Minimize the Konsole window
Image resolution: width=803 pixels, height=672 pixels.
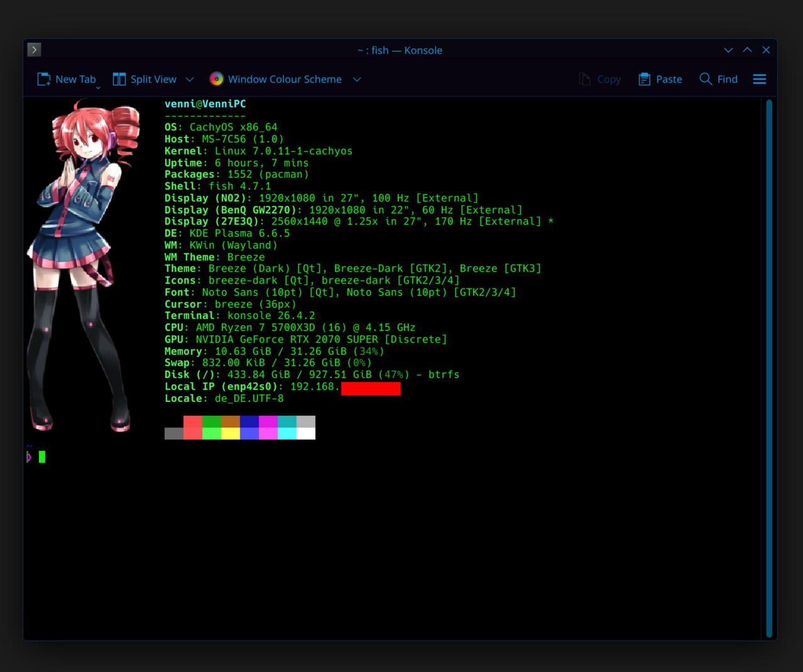[x=728, y=50]
